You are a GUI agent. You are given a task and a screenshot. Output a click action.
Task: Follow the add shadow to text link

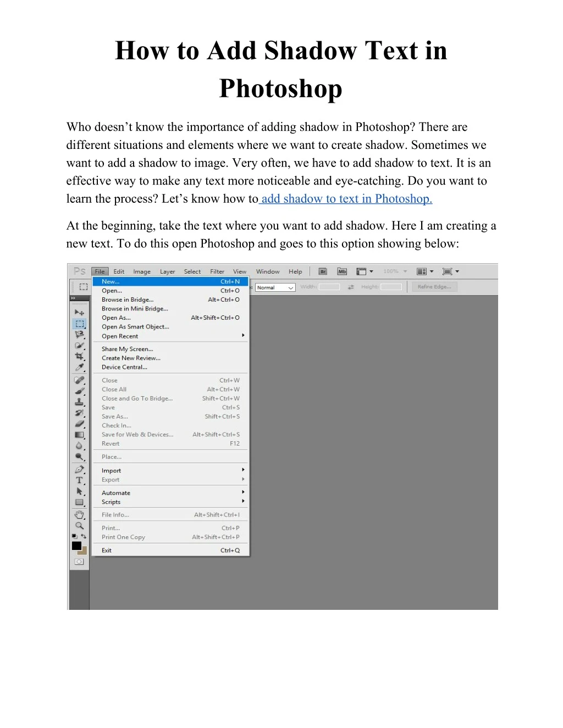(346, 199)
